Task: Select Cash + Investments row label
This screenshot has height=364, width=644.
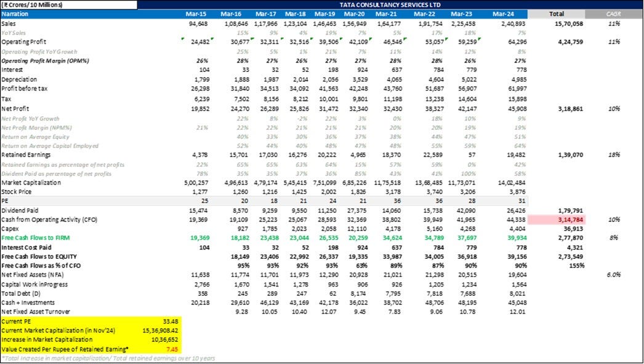Action: 28,303
